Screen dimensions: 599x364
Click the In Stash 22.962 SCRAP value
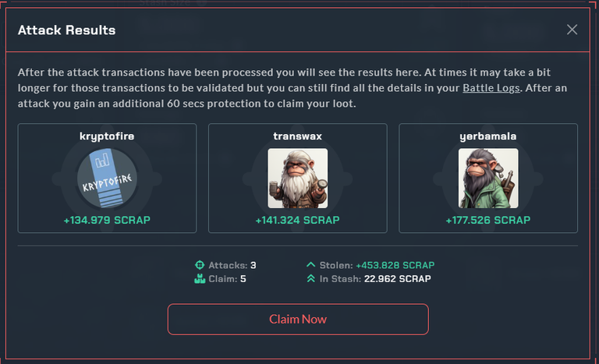pyautogui.click(x=397, y=279)
